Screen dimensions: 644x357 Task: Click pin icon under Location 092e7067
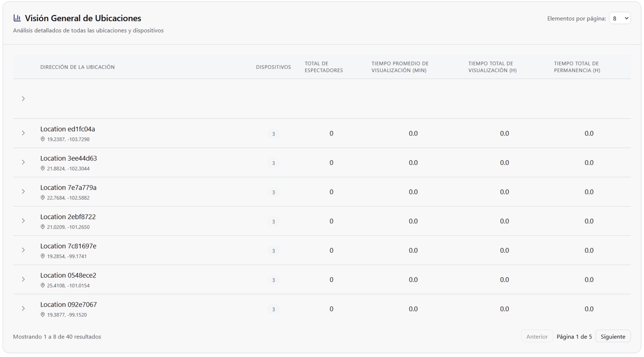coord(42,315)
